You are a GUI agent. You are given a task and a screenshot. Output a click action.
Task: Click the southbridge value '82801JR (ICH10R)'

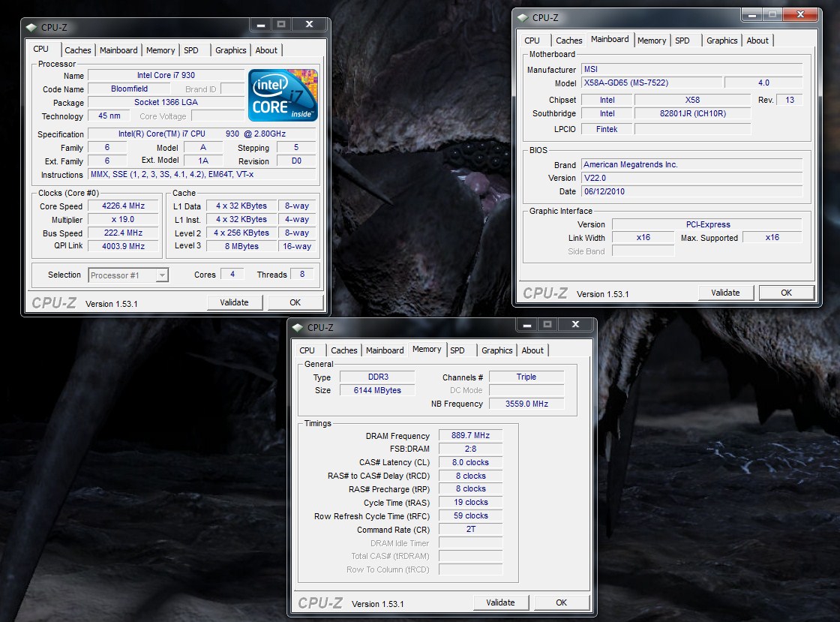693,113
